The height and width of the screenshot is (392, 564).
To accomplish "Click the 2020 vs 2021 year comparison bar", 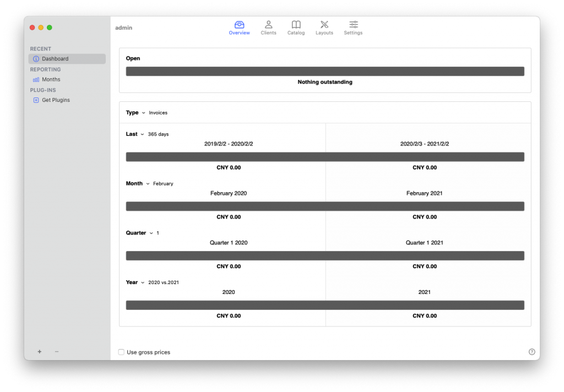I will (325, 305).
